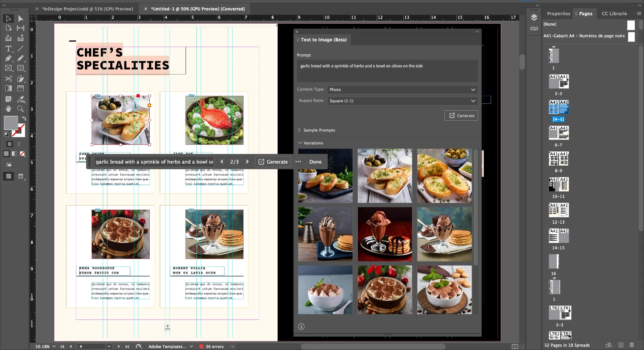Select the Line tool

point(21,49)
